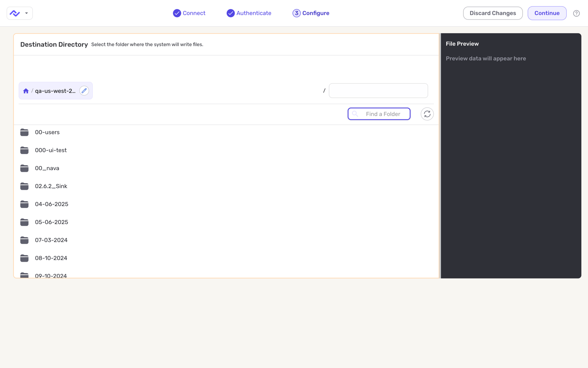Click folder icon beside 02.6.2_Sink
The height and width of the screenshot is (368, 588).
(24, 186)
